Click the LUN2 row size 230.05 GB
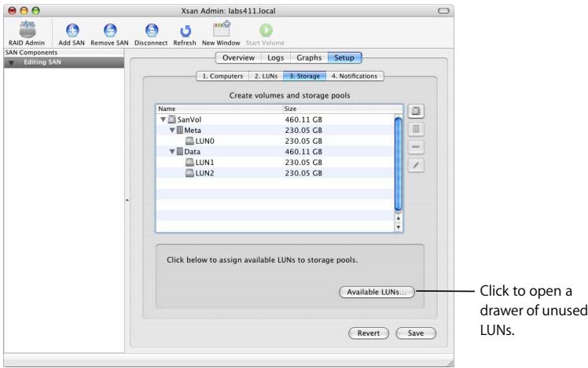Screen dimensions: 588x368 (303, 173)
